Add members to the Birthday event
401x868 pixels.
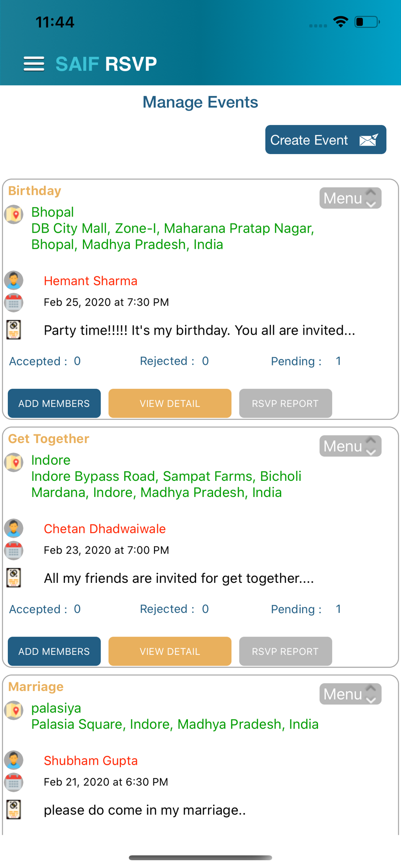pos(54,404)
